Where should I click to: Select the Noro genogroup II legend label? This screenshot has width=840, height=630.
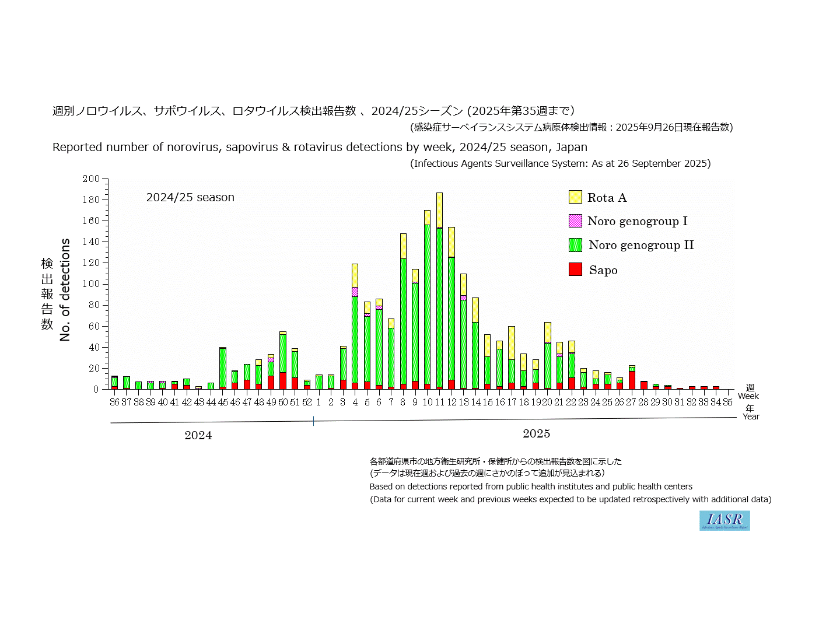point(641,245)
